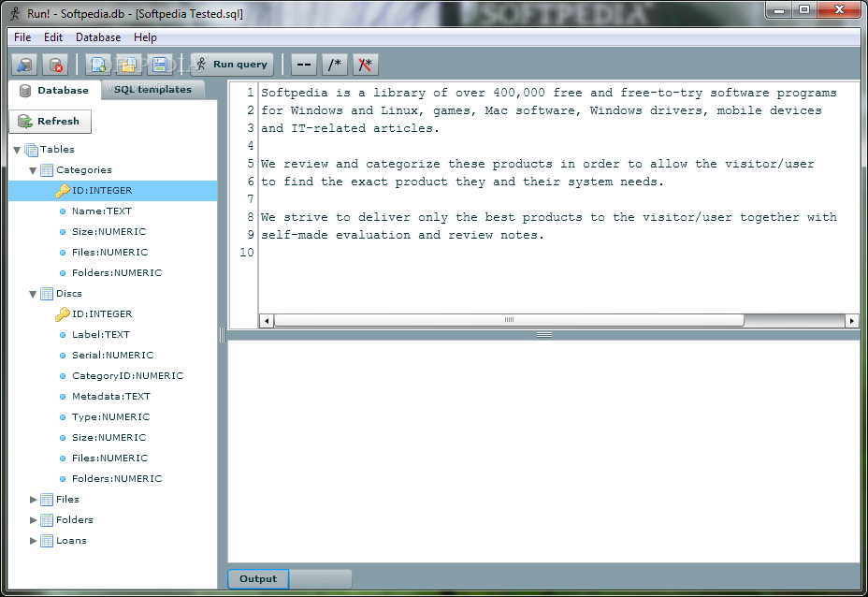Click editor line 5 starting 'We review and categorize'
This screenshot has height=597, width=868.
538,164
